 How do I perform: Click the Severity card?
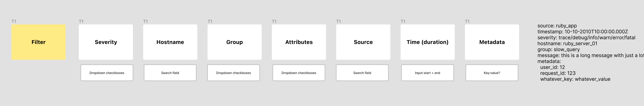point(106,42)
